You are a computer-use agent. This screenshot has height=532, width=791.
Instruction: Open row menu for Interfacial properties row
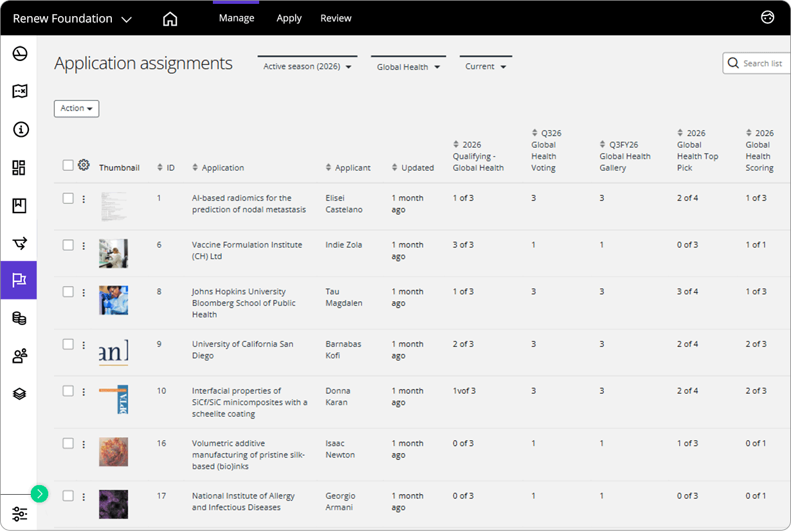[x=84, y=392]
